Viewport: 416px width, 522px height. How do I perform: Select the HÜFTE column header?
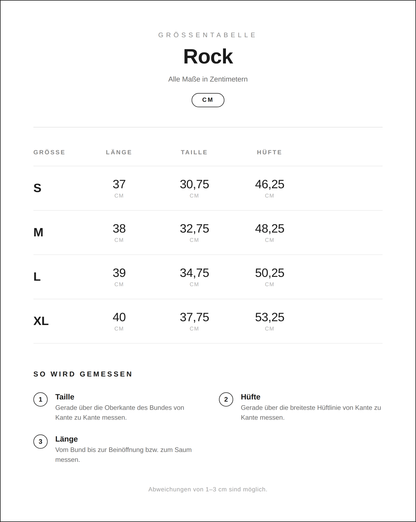coord(269,152)
